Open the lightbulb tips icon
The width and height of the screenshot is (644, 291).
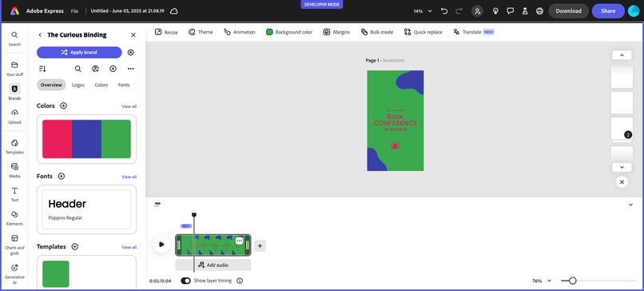pyautogui.click(x=495, y=11)
